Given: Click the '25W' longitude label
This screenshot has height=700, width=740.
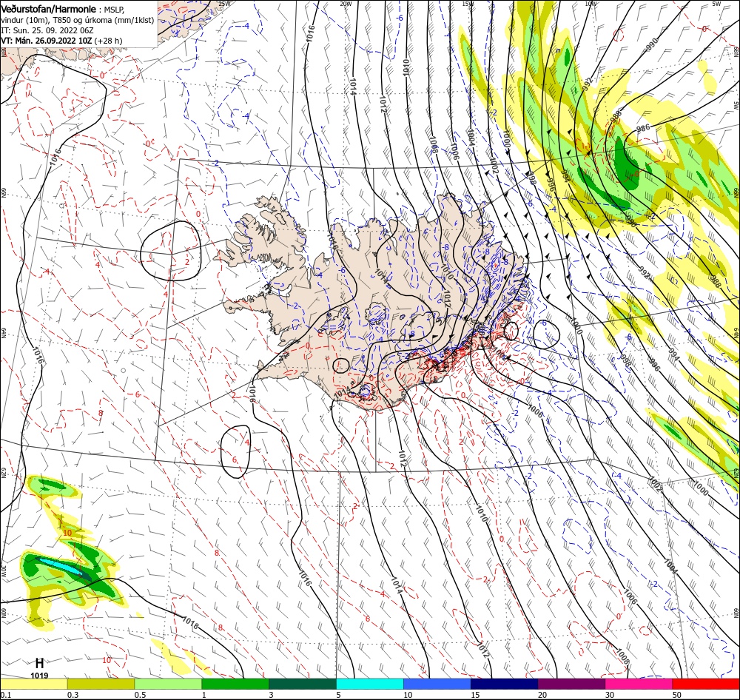Looking at the screenshot, I should tap(225, 4).
